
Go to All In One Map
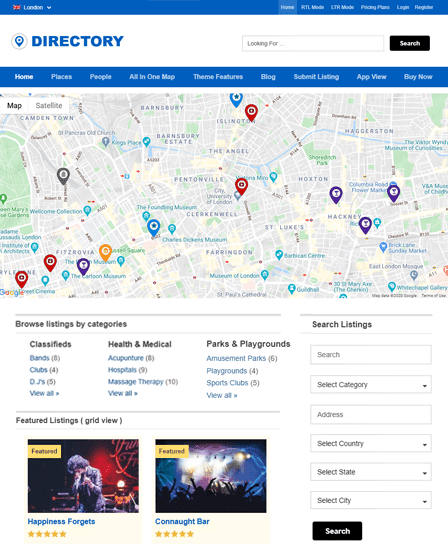pos(152,77)
